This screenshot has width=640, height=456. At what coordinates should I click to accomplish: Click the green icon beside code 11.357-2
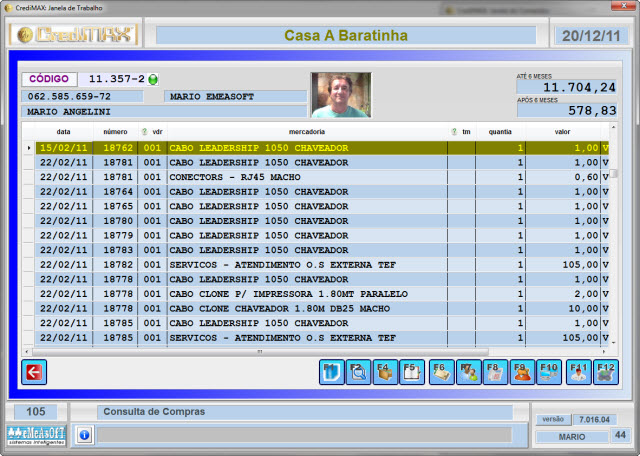coord(155,79)
